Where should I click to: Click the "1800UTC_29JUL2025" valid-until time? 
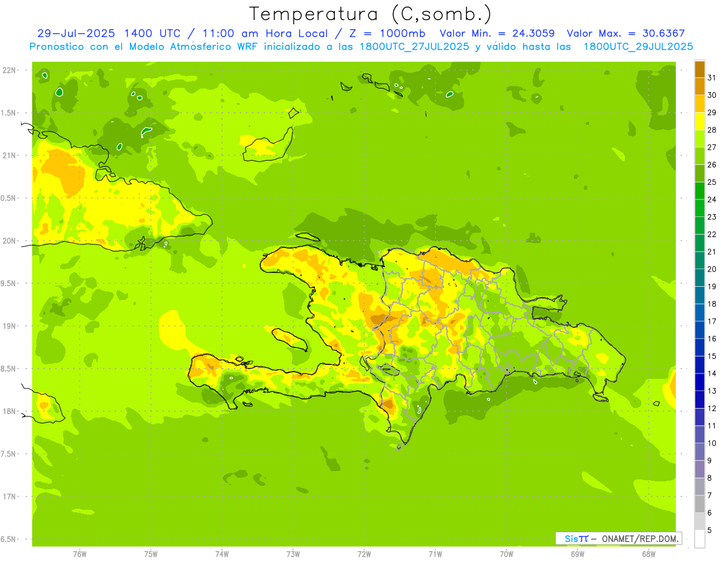point(638,47)
